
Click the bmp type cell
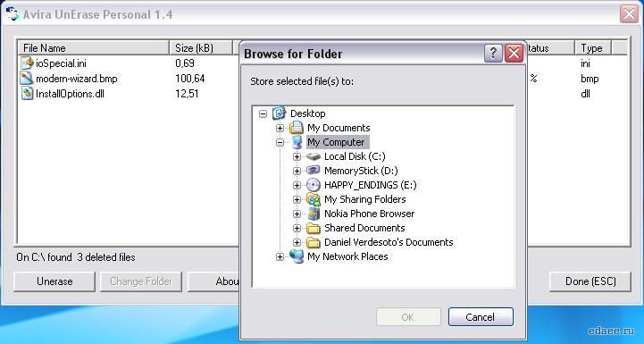[590, 79]
